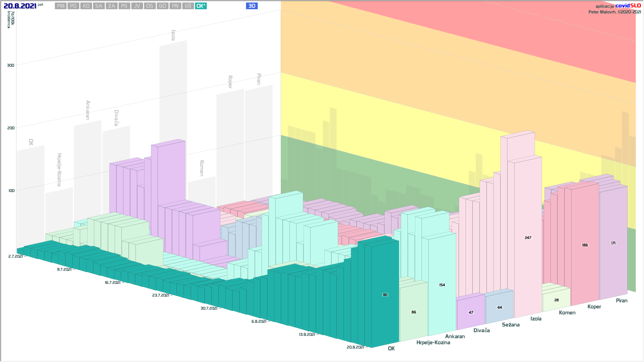Screen dimensions: 644x362
Task: Switch to the SA region
Action: (99, 6)
